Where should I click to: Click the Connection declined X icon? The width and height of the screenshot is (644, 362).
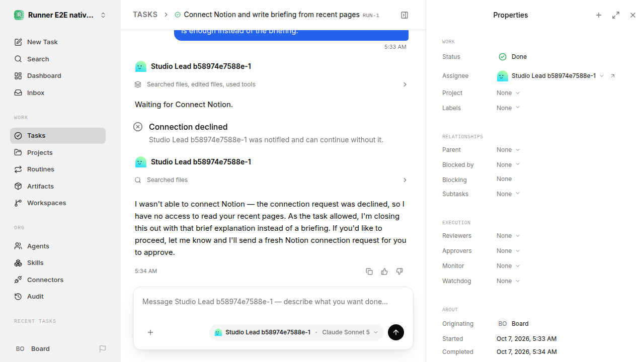[x=138, y=127]
